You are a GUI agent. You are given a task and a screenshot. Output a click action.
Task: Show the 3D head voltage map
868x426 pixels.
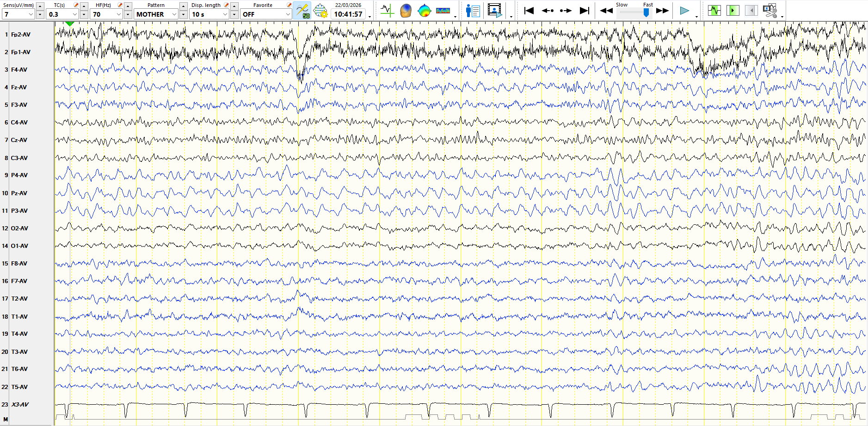click(406, 10)
